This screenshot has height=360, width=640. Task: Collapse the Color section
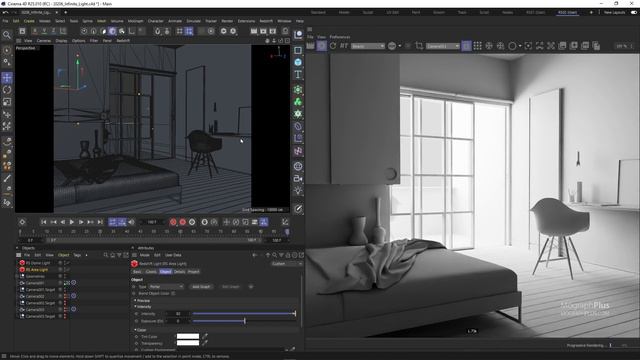click(136, 330)
